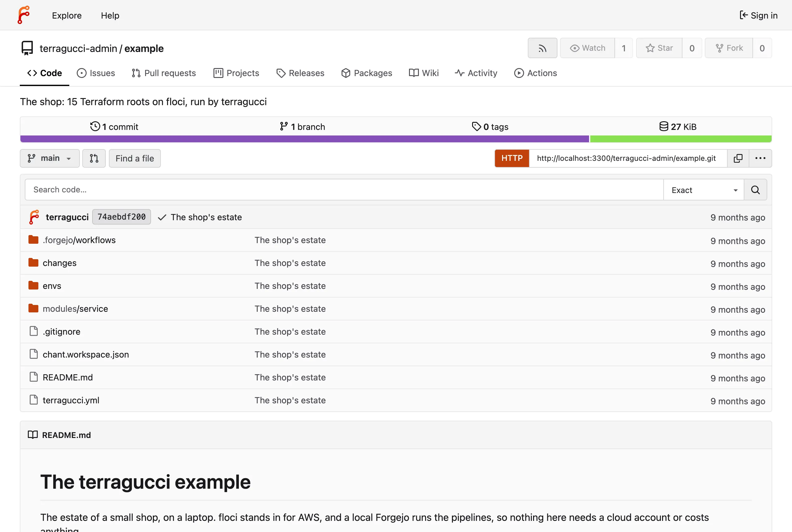Watch the example repository
792x532 pixels.
588,48
